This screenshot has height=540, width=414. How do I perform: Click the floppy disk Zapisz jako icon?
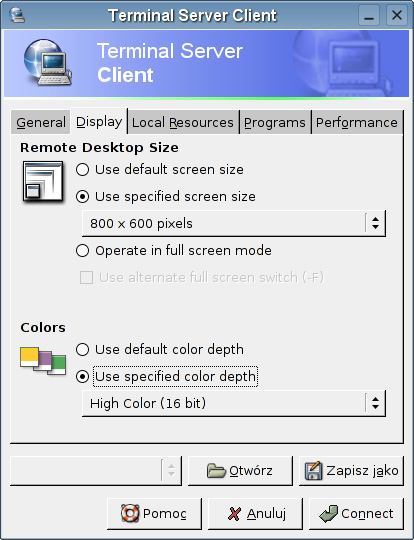coord(314,471)
